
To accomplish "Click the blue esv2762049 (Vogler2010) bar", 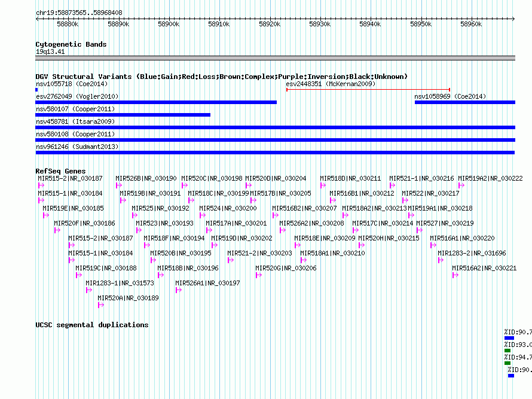I will coord(156,102).
